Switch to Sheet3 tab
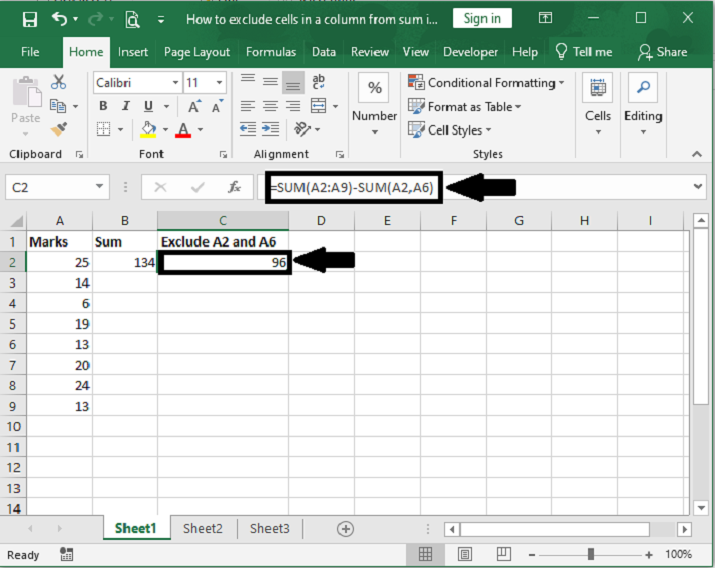Image resolution: width=715 pixels, height=568 pixels. [x=269, y=528]
